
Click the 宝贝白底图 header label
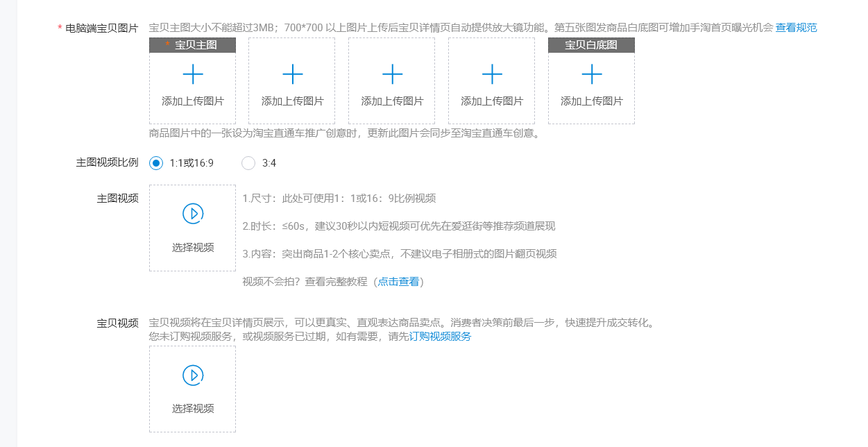pos(591,45)
